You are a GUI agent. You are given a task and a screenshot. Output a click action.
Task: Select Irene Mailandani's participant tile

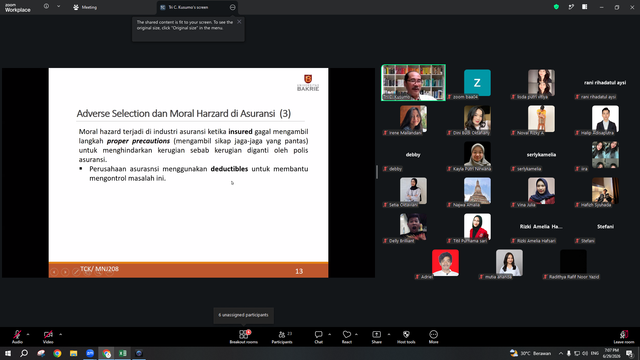tap(413, 119)
